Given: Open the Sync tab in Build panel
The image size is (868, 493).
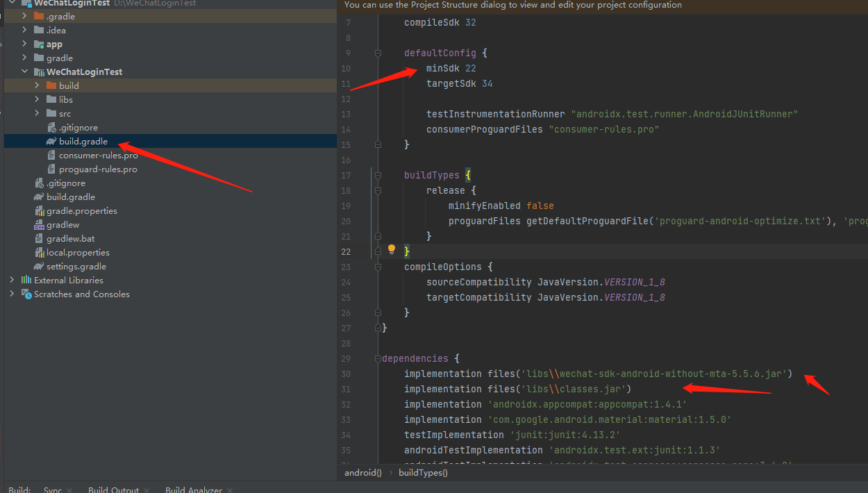Looking at the screenshot, I should [x=52, y=489].
